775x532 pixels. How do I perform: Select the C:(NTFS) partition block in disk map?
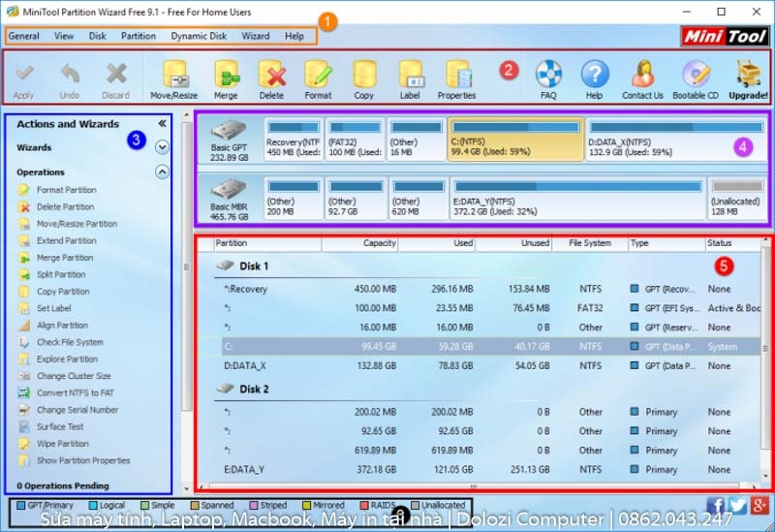click(x=515, y=140)
